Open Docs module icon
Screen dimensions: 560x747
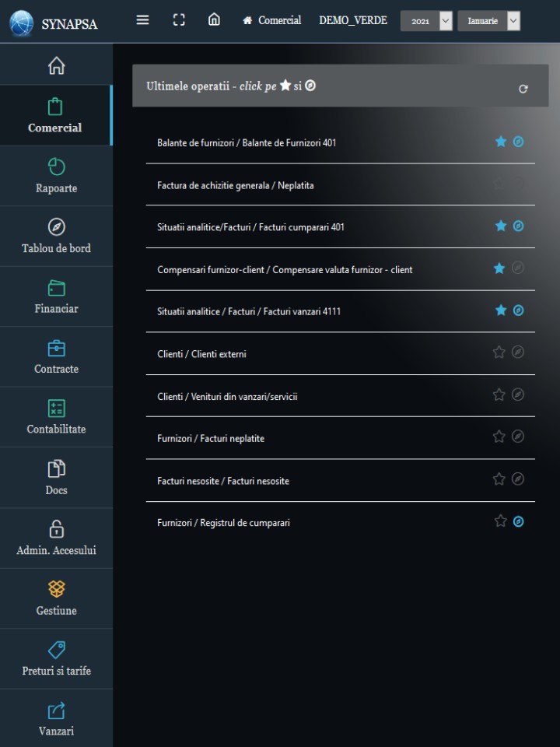56,468
